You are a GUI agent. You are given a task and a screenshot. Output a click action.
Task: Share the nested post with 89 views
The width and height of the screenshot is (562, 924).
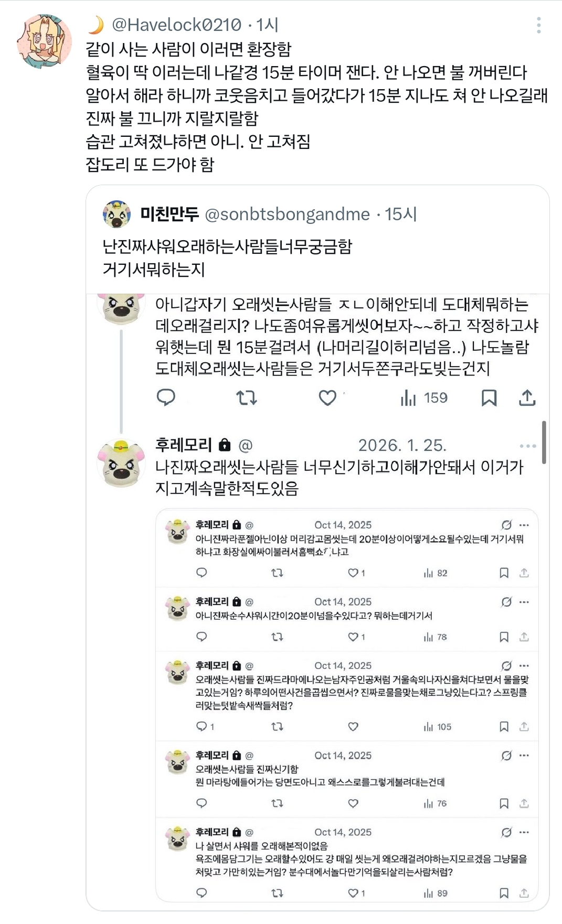(524, 893)
